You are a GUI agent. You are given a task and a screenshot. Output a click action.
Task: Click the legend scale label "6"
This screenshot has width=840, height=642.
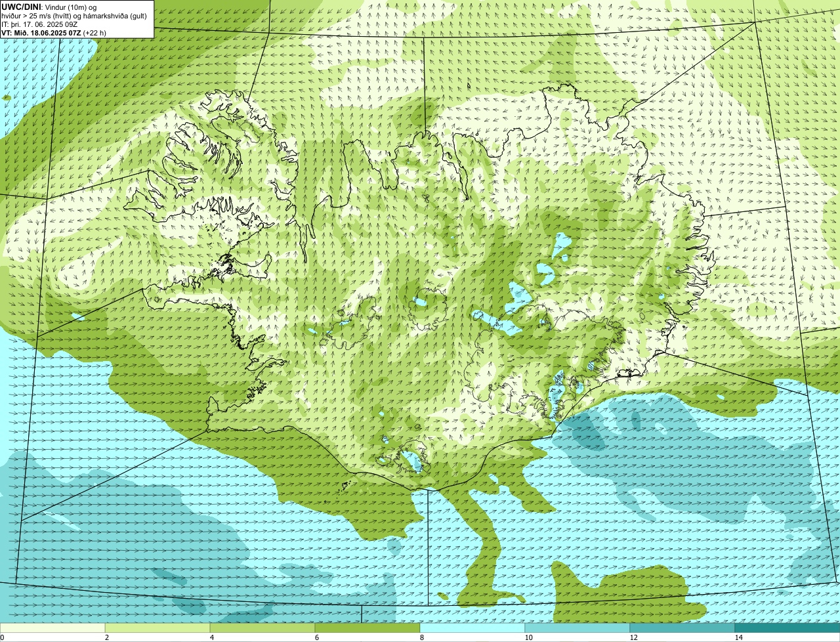pos(316,637)
